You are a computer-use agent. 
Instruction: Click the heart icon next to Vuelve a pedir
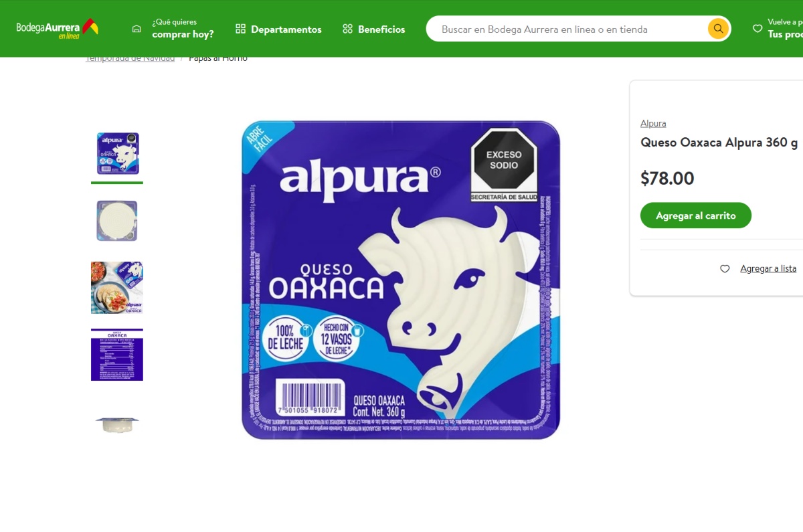757,29
